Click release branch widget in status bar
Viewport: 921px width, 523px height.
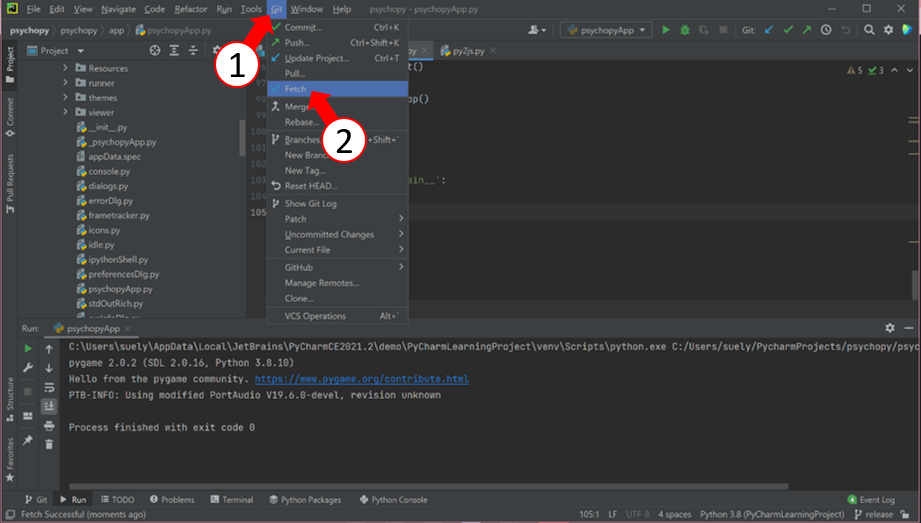pos(874,514)
